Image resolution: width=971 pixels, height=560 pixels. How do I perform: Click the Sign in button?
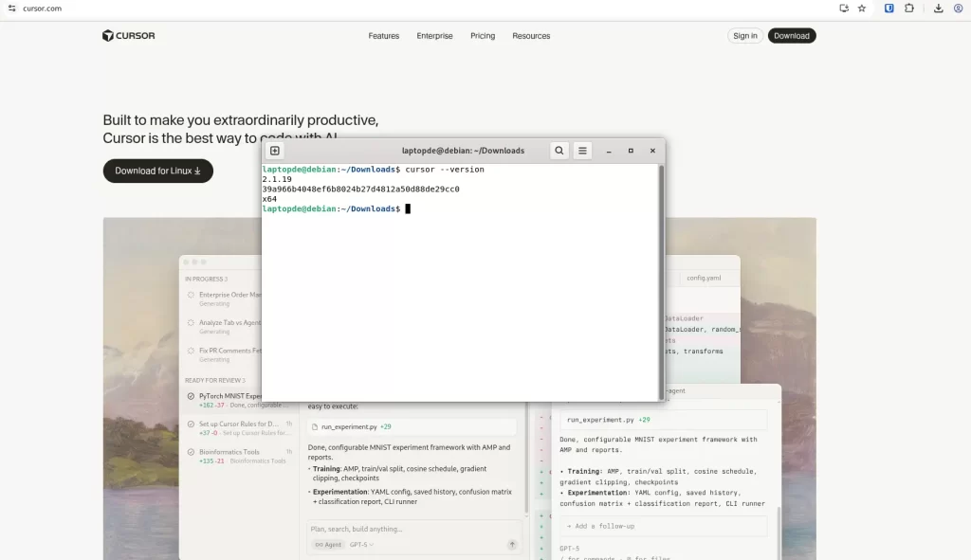[x=745, y=36]
